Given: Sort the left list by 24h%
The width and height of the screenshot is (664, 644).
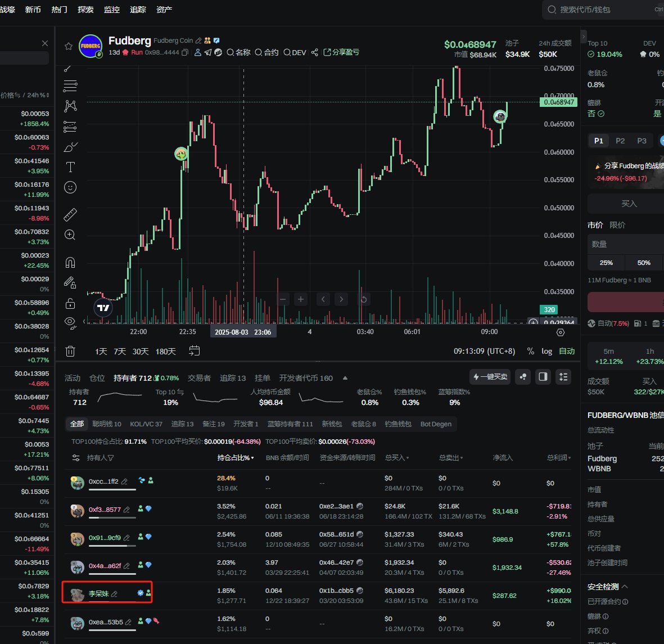Looking at the screenshot, I should coord(38,95).
